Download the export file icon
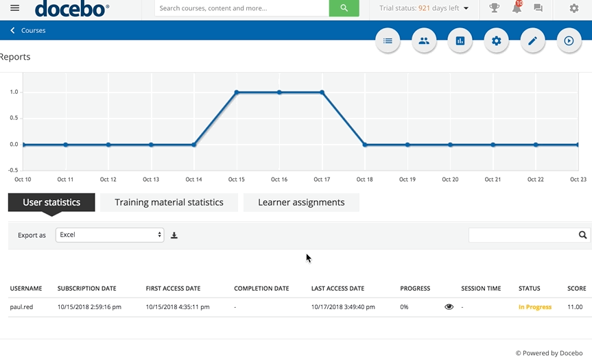 click(x=174, y=235)
